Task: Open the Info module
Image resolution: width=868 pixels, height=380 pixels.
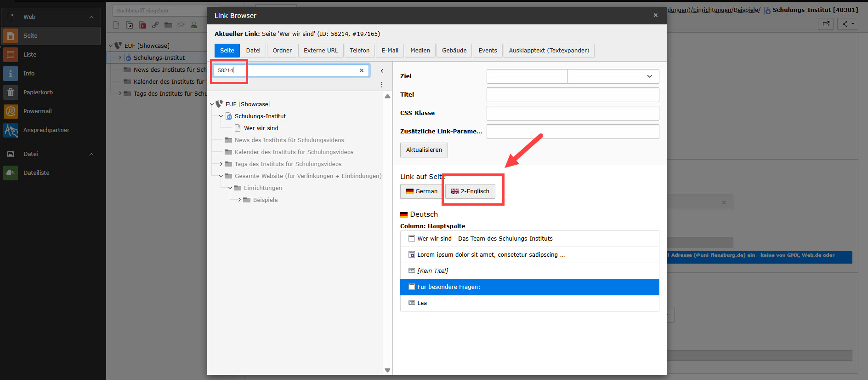Action: pos(28,74)
